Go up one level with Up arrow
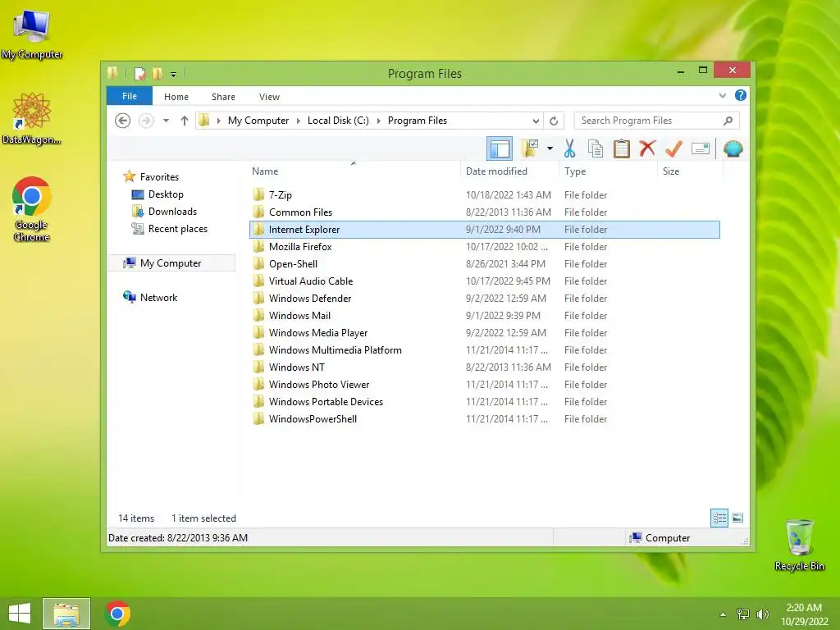 tap(185, 121)
